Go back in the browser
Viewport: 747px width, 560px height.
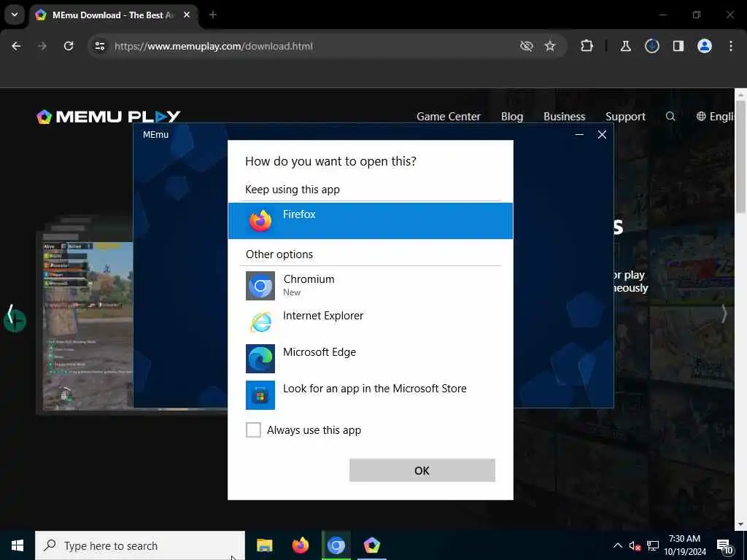click(16, 46)
